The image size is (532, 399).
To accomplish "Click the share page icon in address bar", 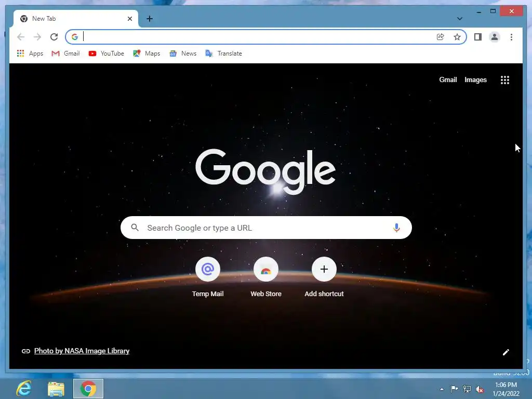I will point(441,37).
